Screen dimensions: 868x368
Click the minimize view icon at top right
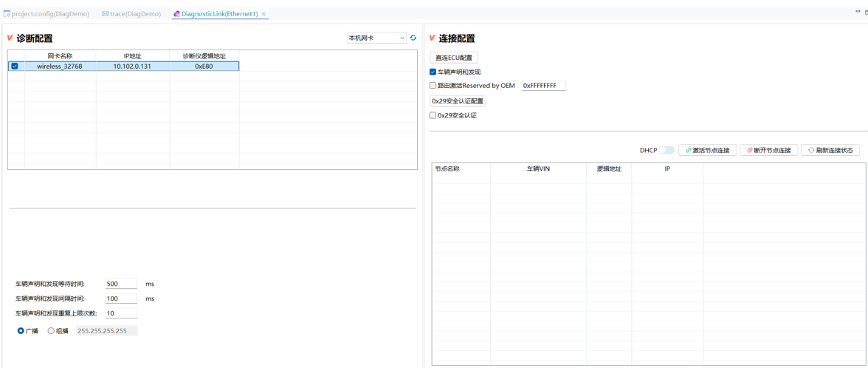point(858,11)
